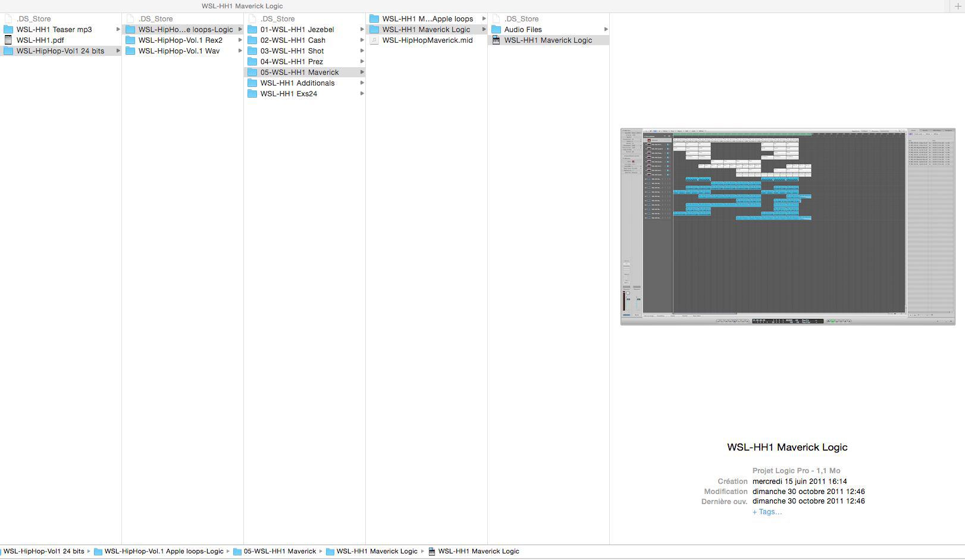Click the 02-WSL-HH1 Cash folder icon
Viewport: 965px width, 560px height.
[252, 40]
